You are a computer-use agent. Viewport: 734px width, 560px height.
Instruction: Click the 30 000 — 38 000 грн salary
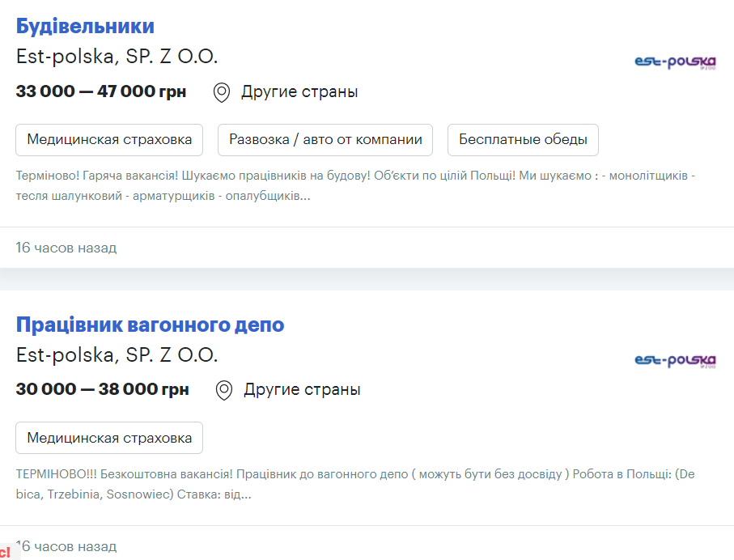point(103,390)
